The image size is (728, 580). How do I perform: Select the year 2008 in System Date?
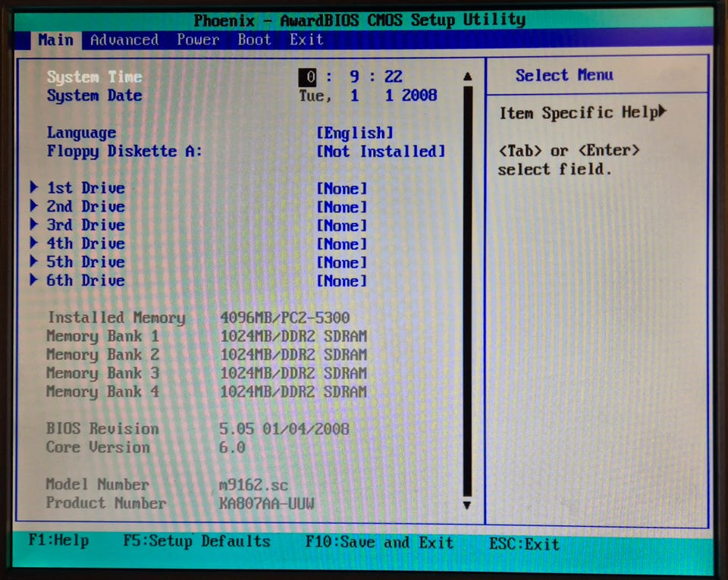419,96
